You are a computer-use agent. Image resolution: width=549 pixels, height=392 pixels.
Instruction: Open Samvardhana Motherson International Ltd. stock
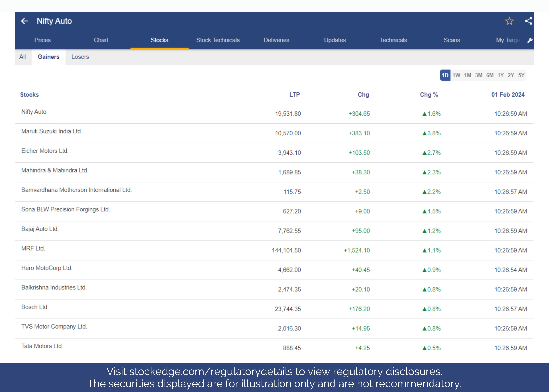274,192
